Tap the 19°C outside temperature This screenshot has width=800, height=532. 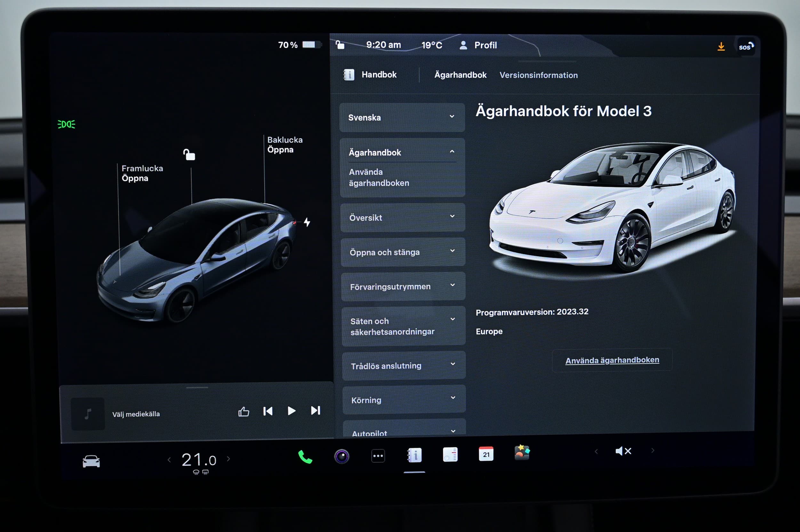pos(431,45)
